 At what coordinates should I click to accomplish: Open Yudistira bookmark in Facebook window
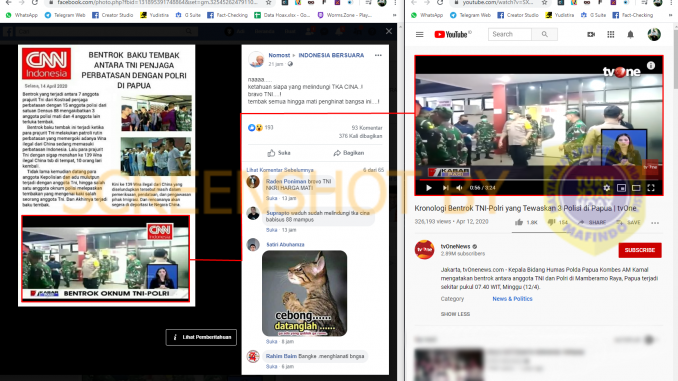click(154, 15)
